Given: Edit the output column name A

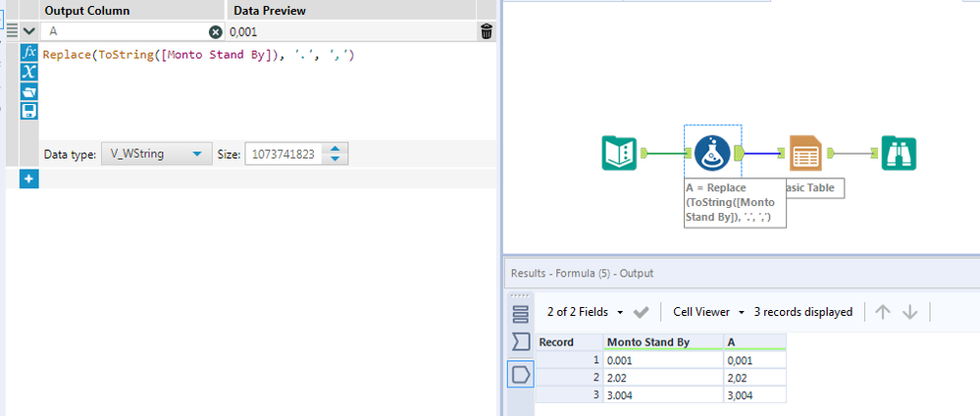Looking at the screenshot, I should coord(125,32).
